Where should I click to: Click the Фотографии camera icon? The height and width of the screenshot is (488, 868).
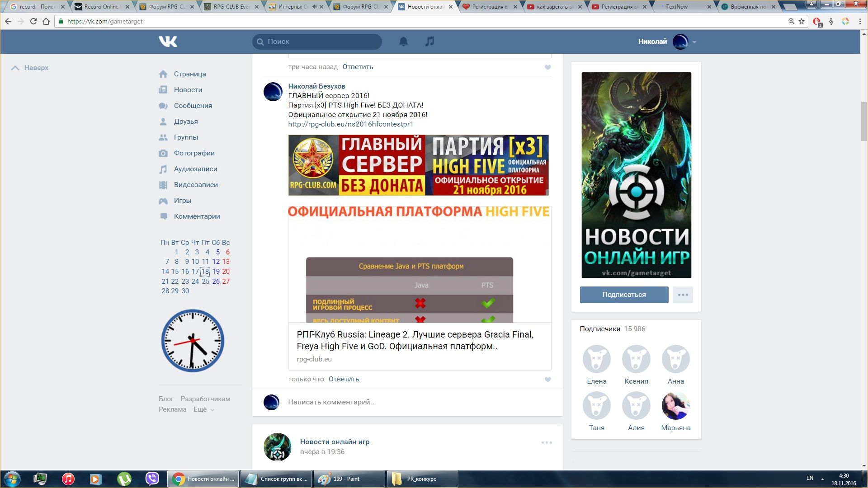pyautogui.click(x=163, y=153)
